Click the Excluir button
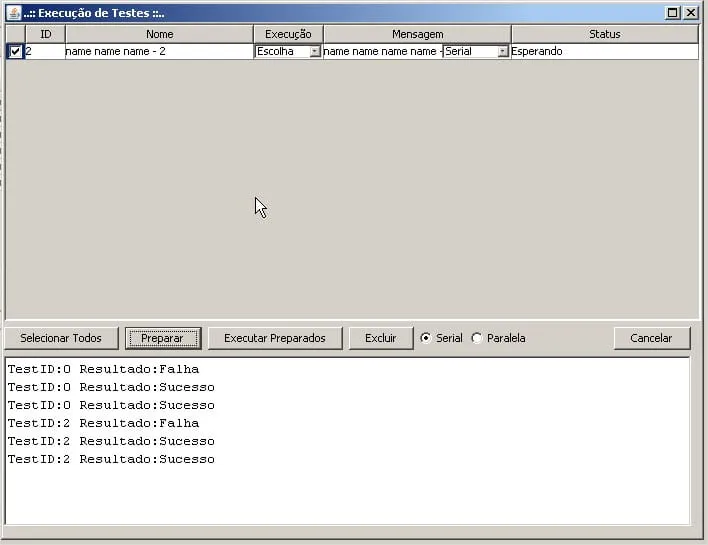This screenshot has width=708, height=545. pyautogui.click(x=381, y=338)
